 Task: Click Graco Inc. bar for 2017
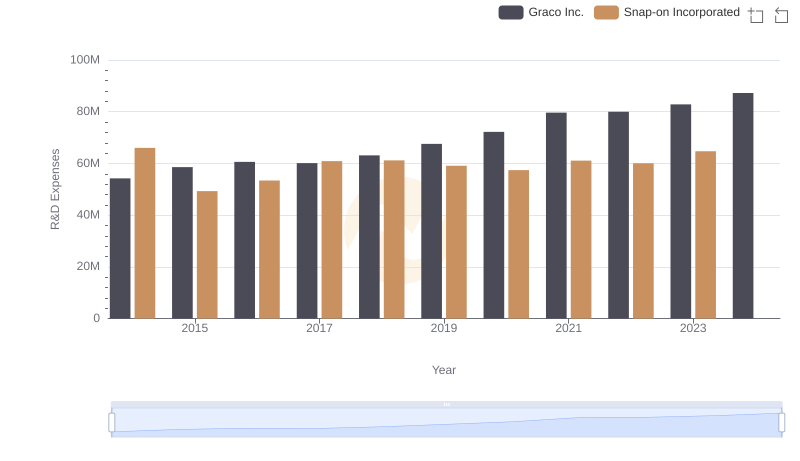click(x=307, y=241)
